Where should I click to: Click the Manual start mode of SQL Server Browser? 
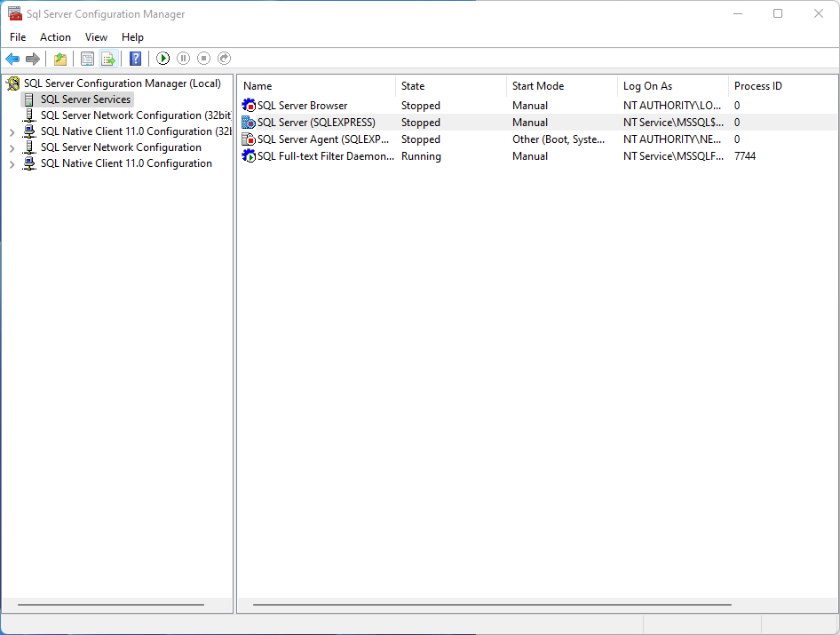pyautogui.click(x=530, y=106)
